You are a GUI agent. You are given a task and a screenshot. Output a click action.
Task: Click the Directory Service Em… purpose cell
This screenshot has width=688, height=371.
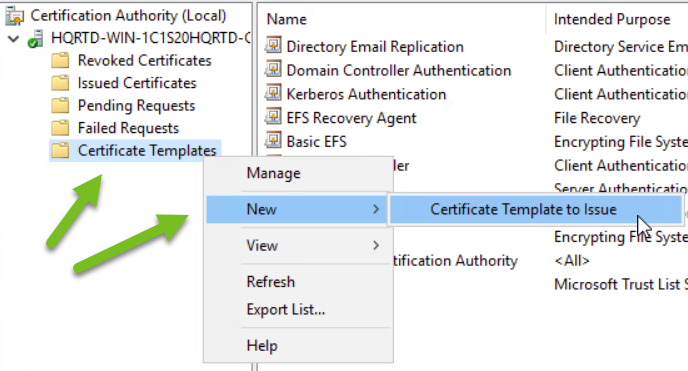click(620, 46)
